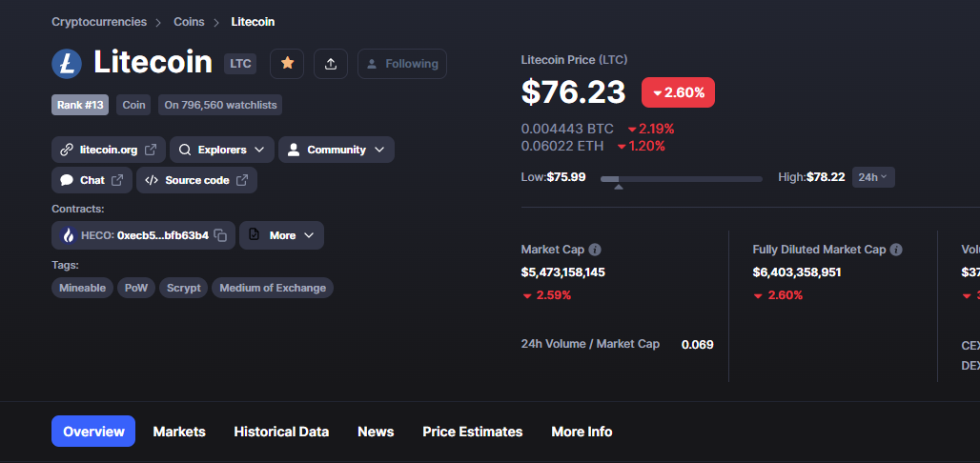Click the Litecoin breadcrumb text
Viewport: 980px width, 463px height.
[253, 22]
